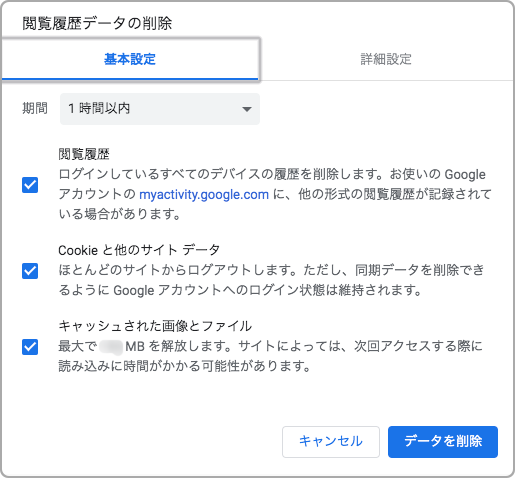Click the データを削除 button
515x478 pixels.
click(x=443, y=442)
